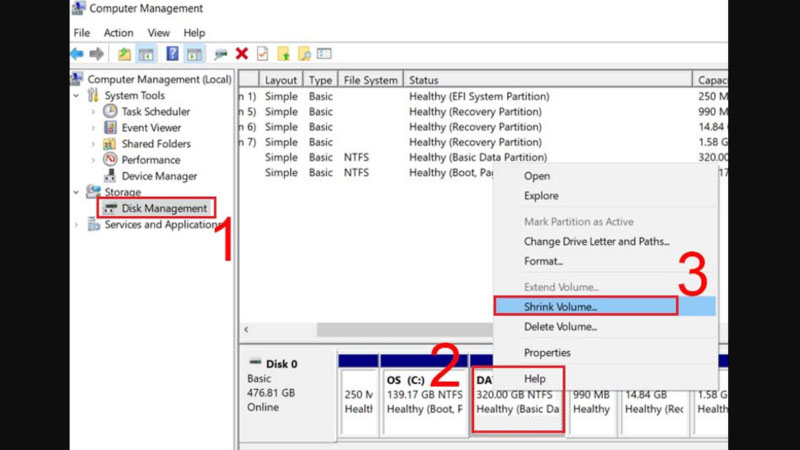Click the folder search magnifier toolbar icon
Image resolution: width=800 pixels, height=450 pixels.
click(305, 54)
